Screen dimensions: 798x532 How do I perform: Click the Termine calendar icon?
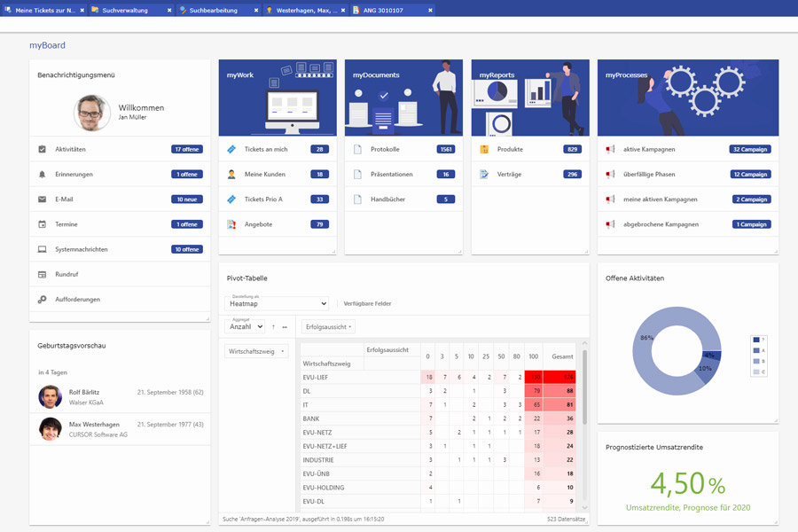point(42,224)
